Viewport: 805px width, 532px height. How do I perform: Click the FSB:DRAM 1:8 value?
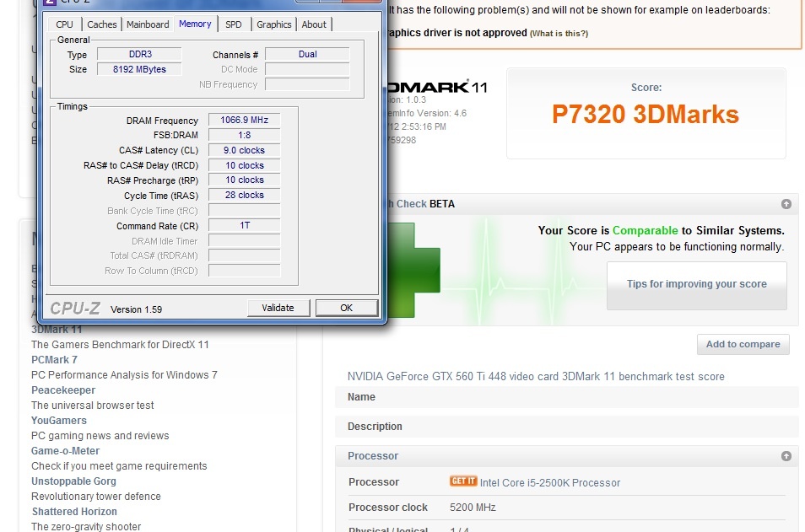coord(245,135)
